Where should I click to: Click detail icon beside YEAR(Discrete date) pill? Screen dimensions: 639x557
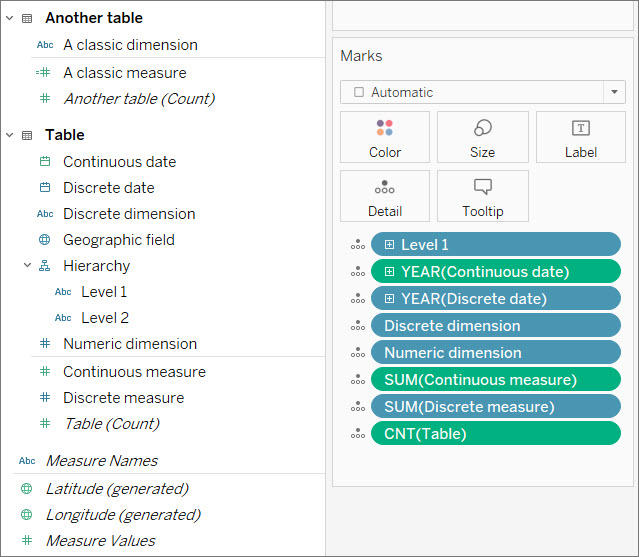(358, 299)
